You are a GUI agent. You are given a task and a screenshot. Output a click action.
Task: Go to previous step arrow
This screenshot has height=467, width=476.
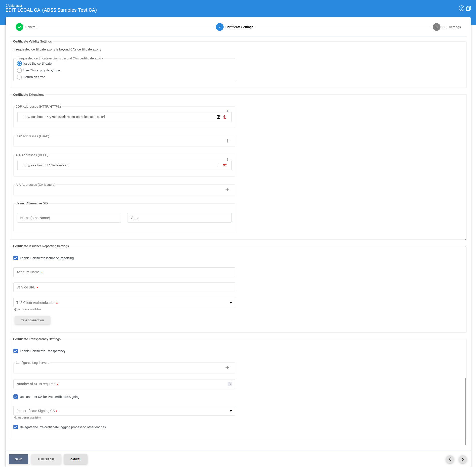pos(450,459)
